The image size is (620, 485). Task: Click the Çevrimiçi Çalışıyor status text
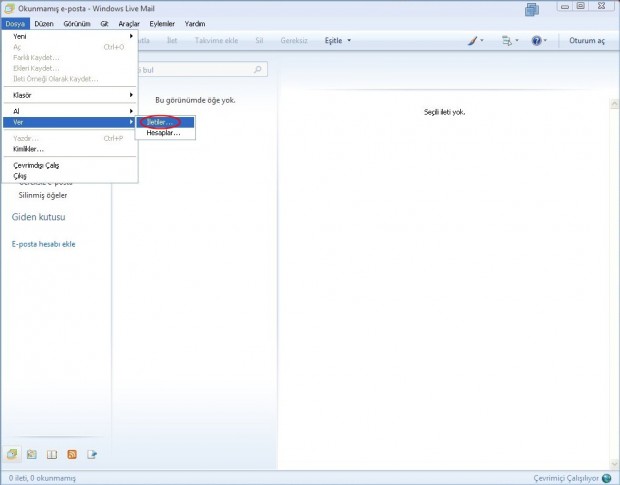point(566,478)
